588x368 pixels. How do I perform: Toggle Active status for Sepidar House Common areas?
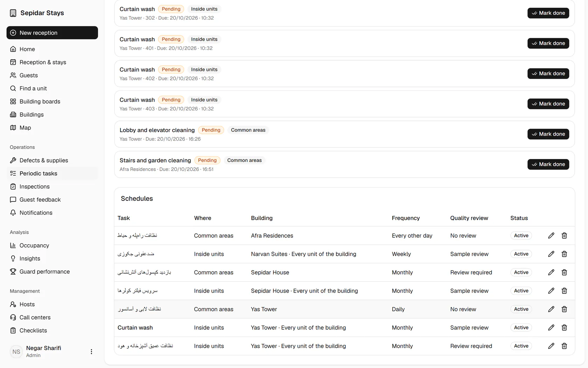coord(521,272)
